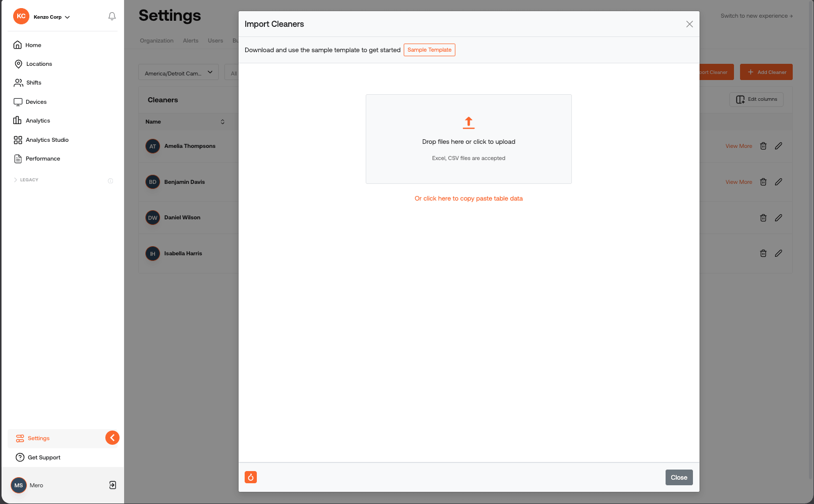Edit Benjamin Davis with pencil icon

point(779,182)
